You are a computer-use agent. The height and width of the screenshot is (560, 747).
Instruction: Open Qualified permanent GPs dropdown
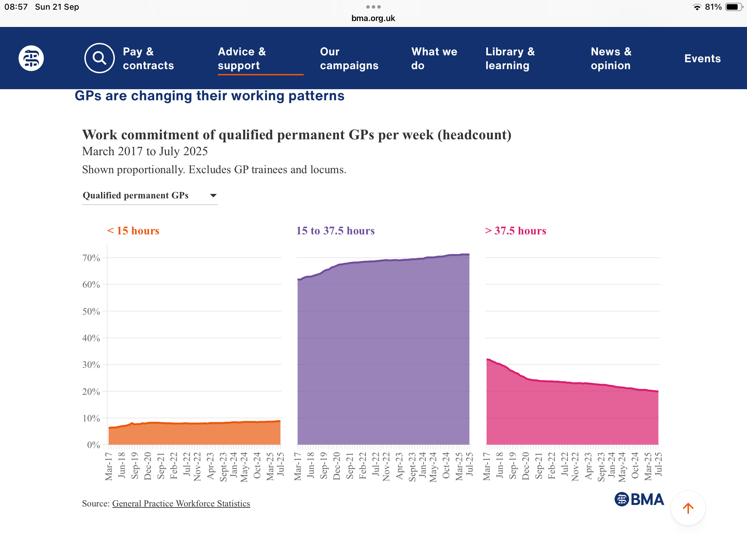136,195
